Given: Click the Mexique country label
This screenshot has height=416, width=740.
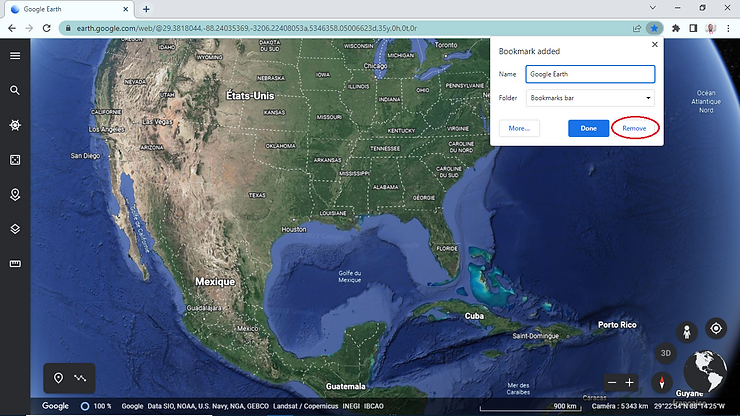Looking at the screenshot, I should click(215, 281).
